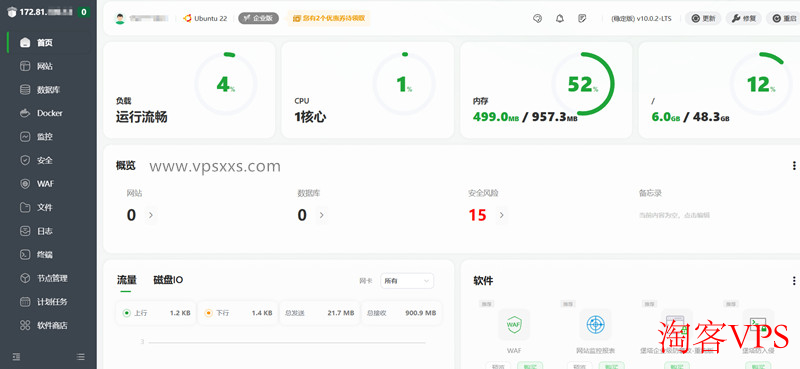Click the 日志 logs icon in sidebar
This screenshot has height=369, width=800.
click(x=25, y=231)
